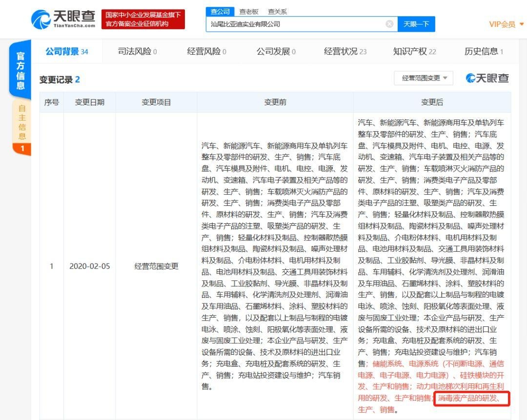The width and height of the screenshot is (527, 420).
Task: Open the 公司背景 tab
Action: coord(67,52)
